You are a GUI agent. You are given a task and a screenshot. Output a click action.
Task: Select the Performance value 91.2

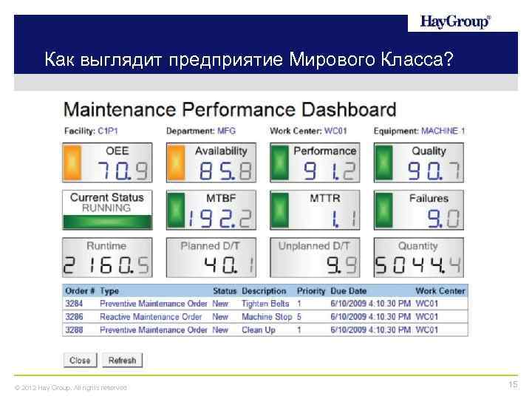coord(330,171)
